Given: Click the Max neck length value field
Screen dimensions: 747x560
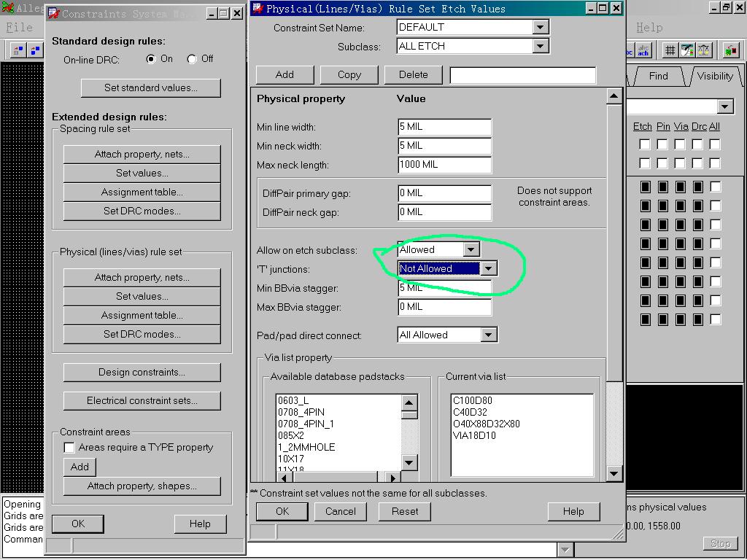Looking at the screenshot, I should (x=444, y=165).
